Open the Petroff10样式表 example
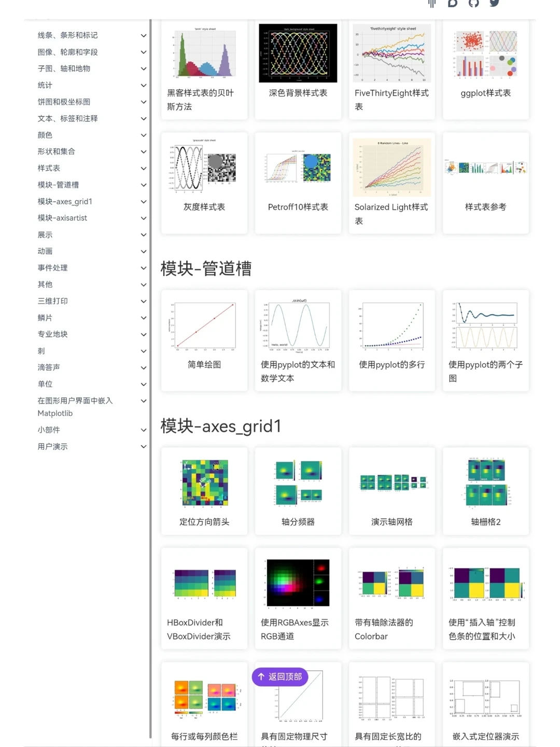 (298, 207)
